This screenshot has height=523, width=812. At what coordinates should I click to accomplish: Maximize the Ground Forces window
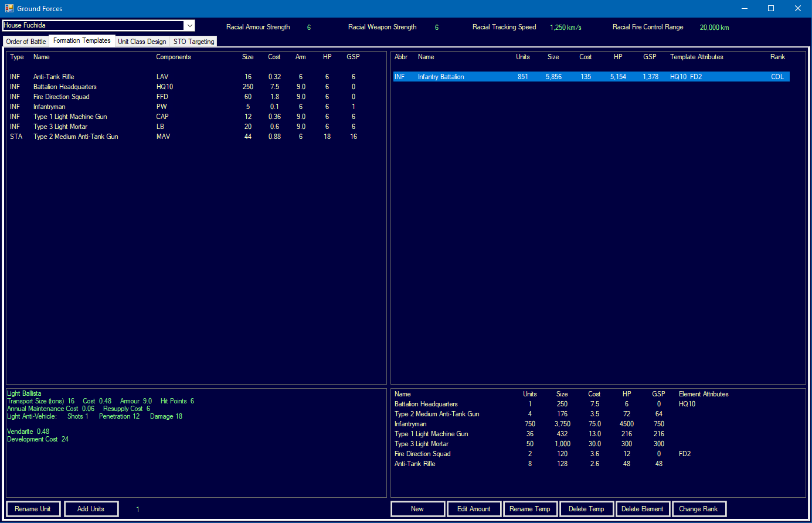tap(771, 8)
